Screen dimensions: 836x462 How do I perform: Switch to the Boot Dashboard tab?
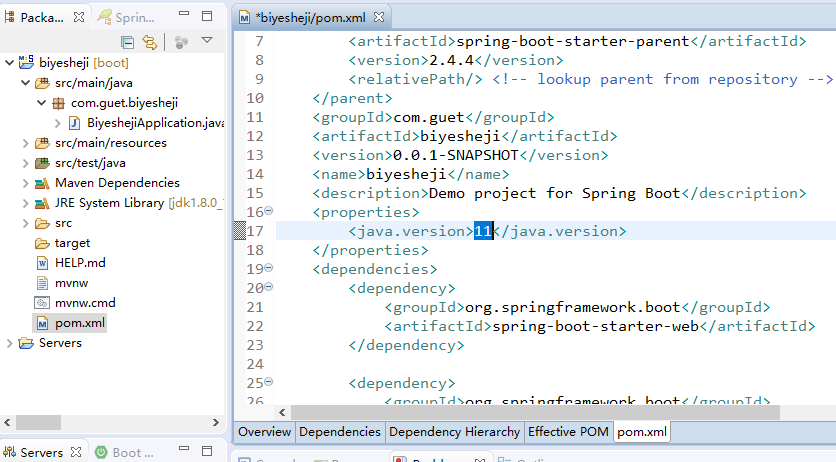(x=125, y=453)
